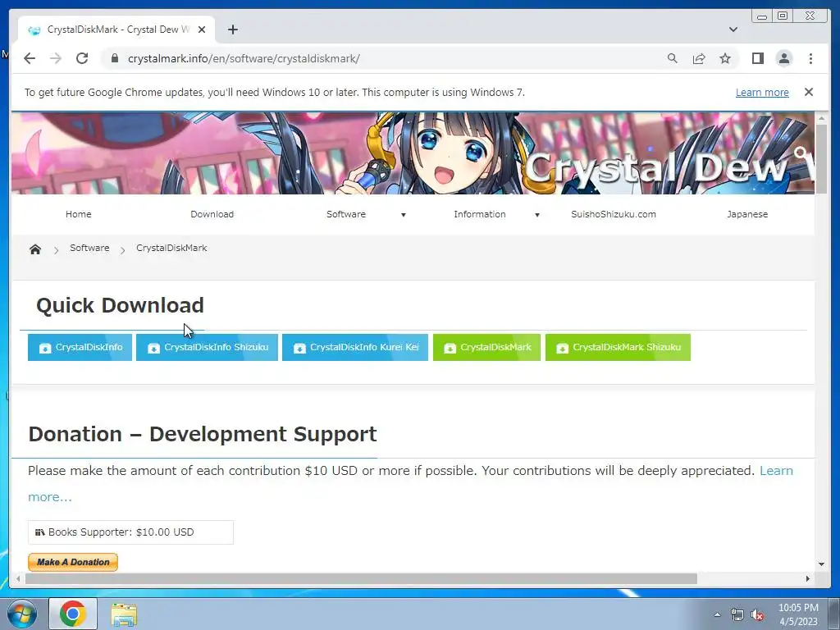Download CrystalDiskInfo Shizuku edition

click(x=207, y=347)
